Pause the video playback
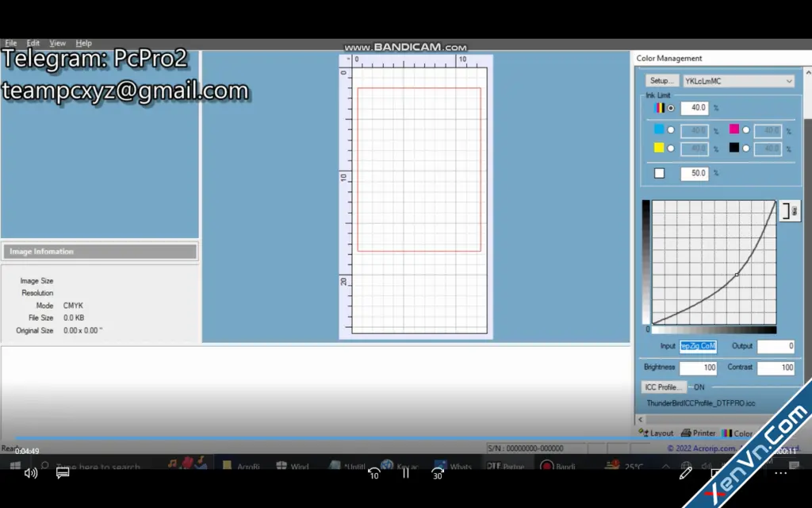Screen dimensions: 812x508 [x=406, y=472]
